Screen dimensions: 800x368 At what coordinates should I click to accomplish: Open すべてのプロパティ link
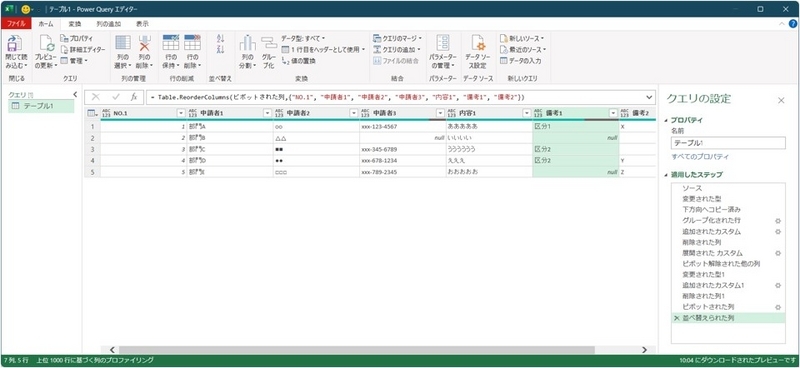700,157
